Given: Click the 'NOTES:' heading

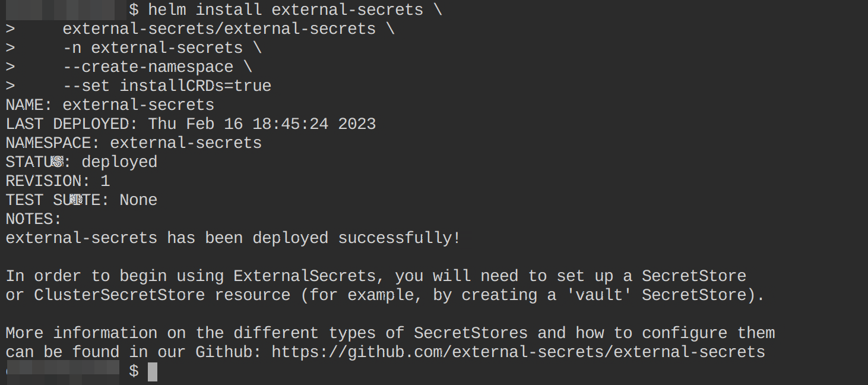Looking at the screenshot, I should [x=34, y=219].
